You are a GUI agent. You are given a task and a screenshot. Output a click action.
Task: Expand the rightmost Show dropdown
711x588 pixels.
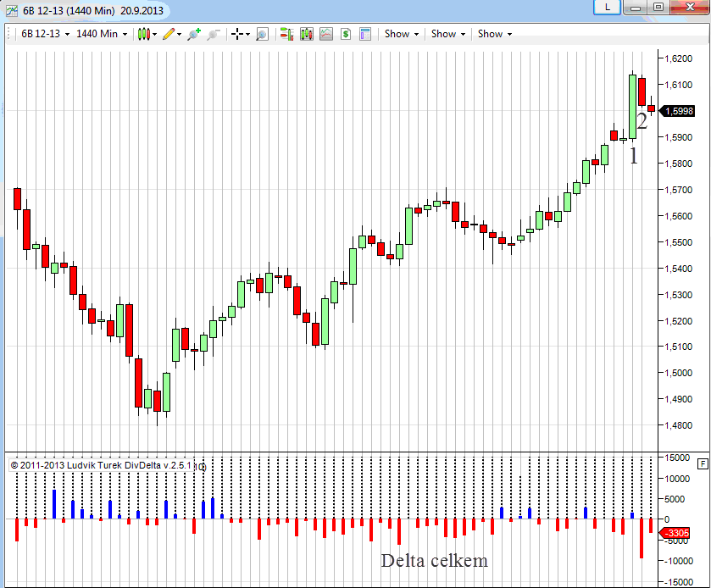click(495, 34)
